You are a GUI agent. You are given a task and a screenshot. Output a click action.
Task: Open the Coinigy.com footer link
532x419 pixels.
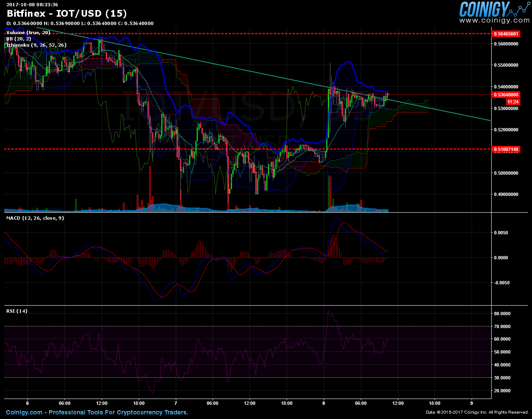pos(24,412)
